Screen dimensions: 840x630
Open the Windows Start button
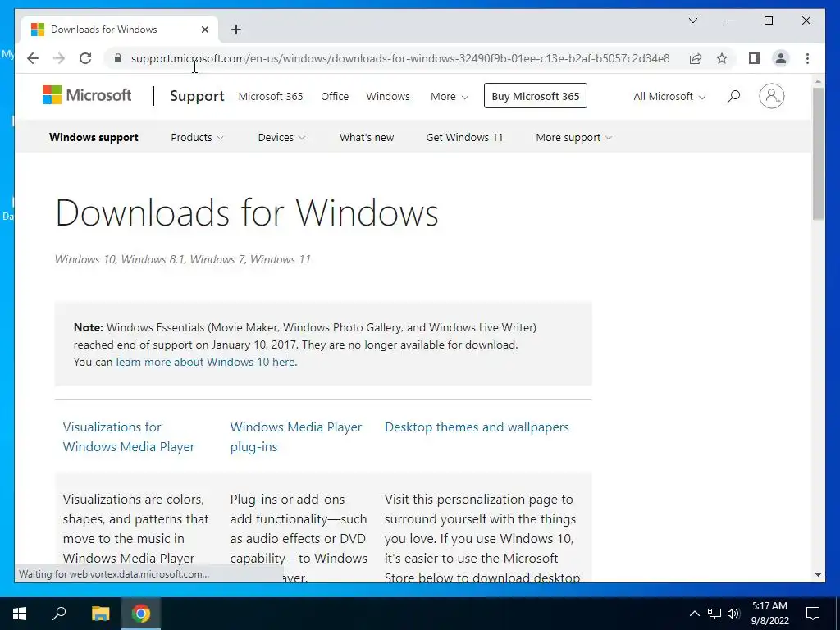[x=20, y=614]
